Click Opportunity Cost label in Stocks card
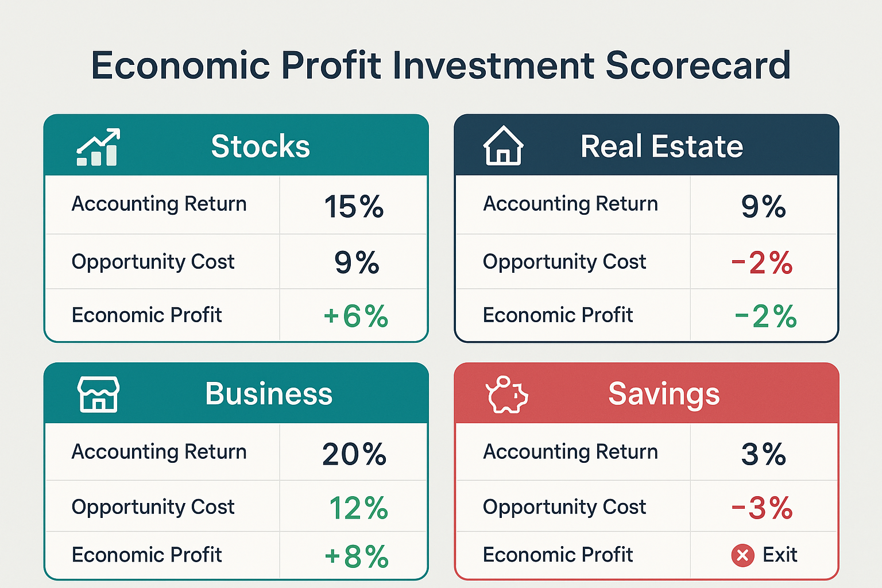This screenshot has width=882, height=588. coord(153,262)
